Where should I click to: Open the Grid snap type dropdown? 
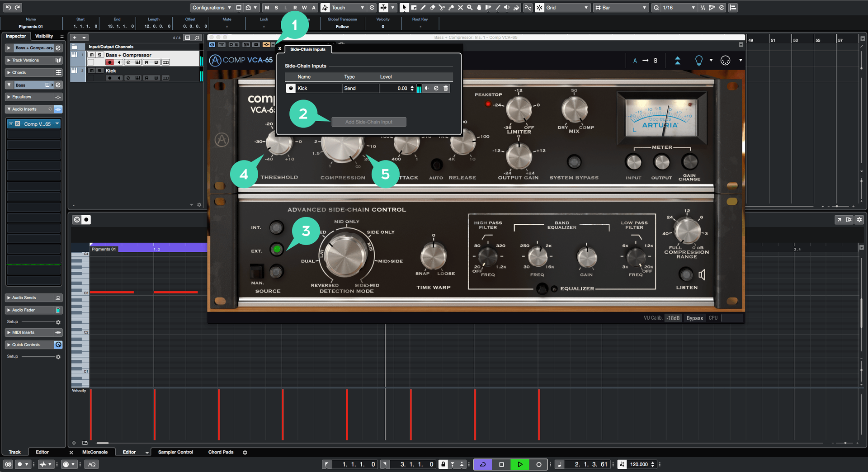tap(567, 8)
